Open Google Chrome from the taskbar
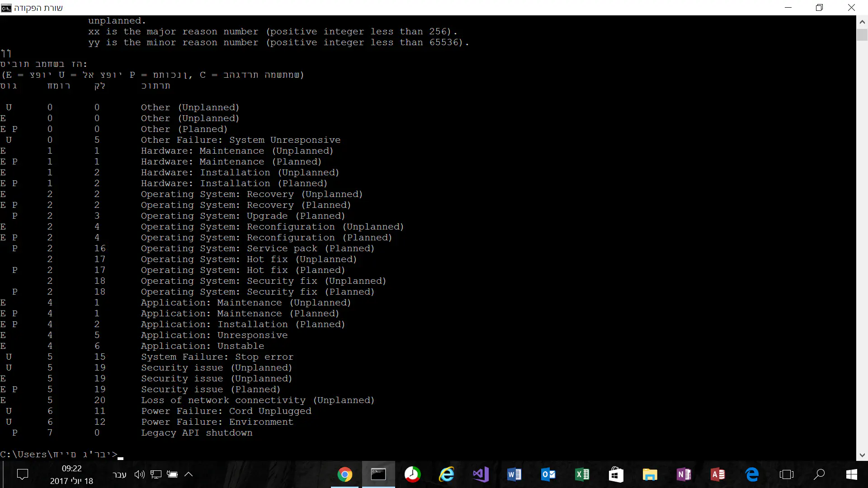This screenshot has width=868, height=488. point(344,474)
